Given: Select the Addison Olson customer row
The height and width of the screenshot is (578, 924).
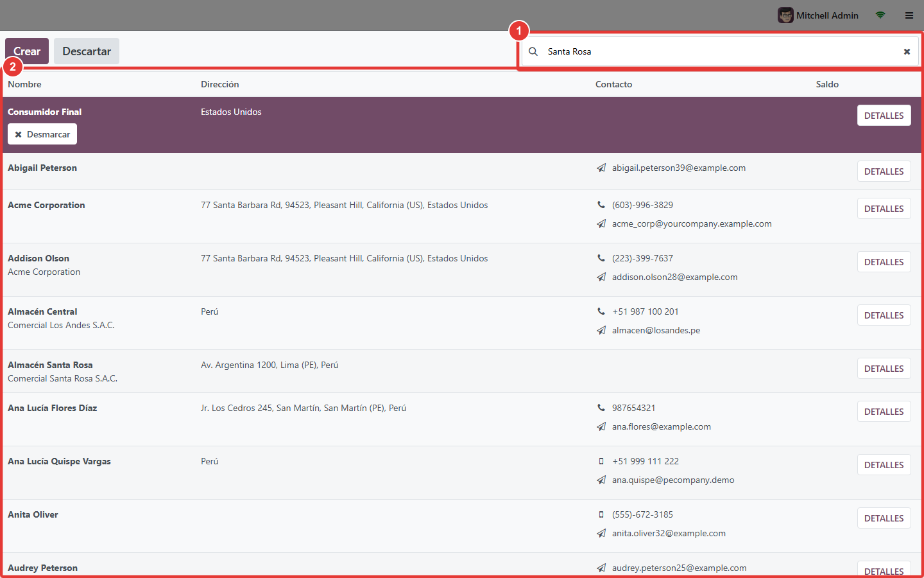Looking at the screenshot, I should 462,270.
